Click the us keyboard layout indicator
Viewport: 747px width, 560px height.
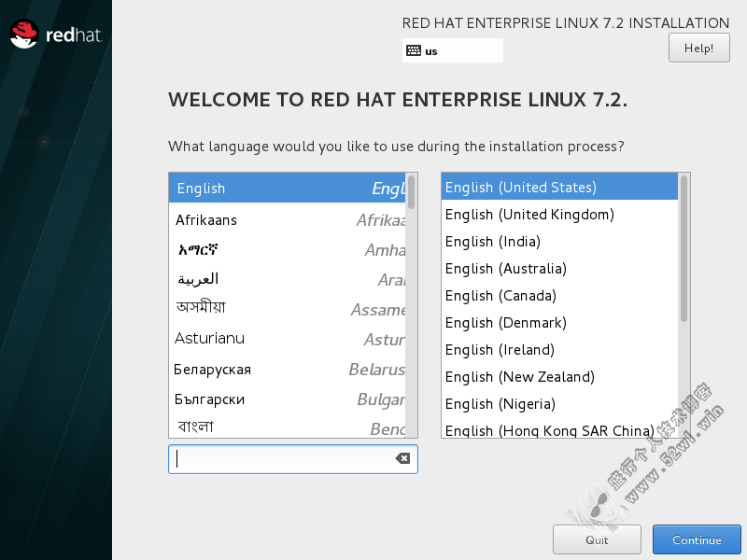453,50
